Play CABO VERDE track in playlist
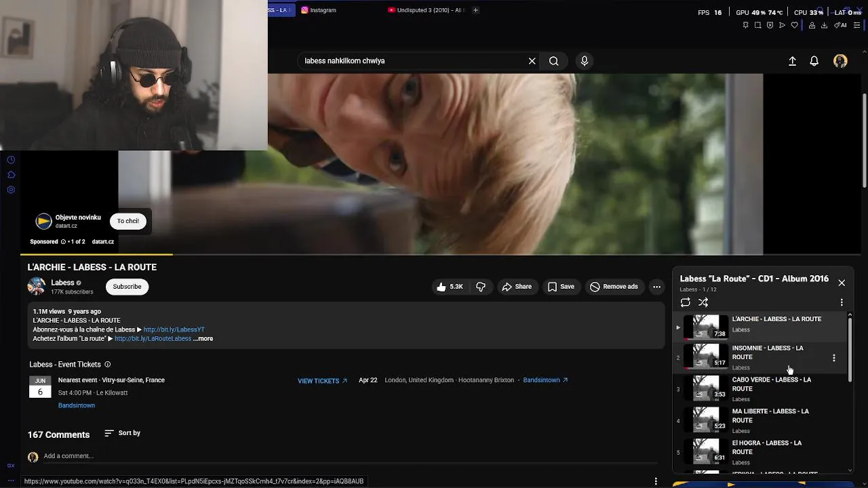The width and height of the screenshot is (868, 488). pos(760,389)
